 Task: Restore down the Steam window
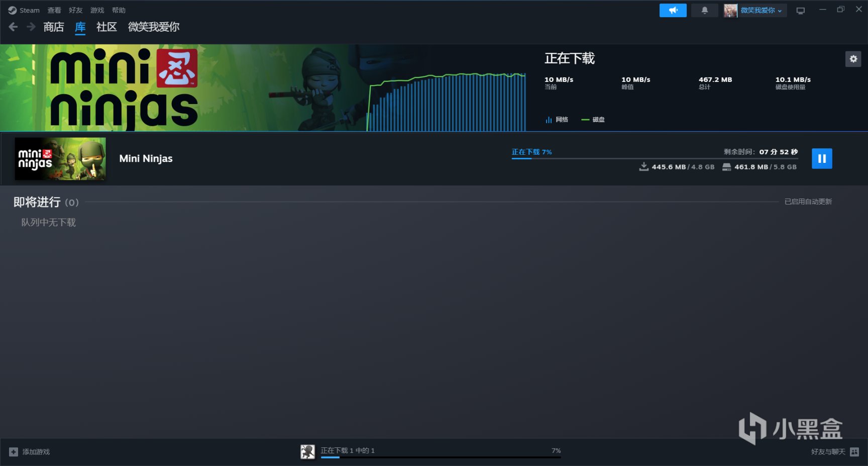[x=841, y=10]
